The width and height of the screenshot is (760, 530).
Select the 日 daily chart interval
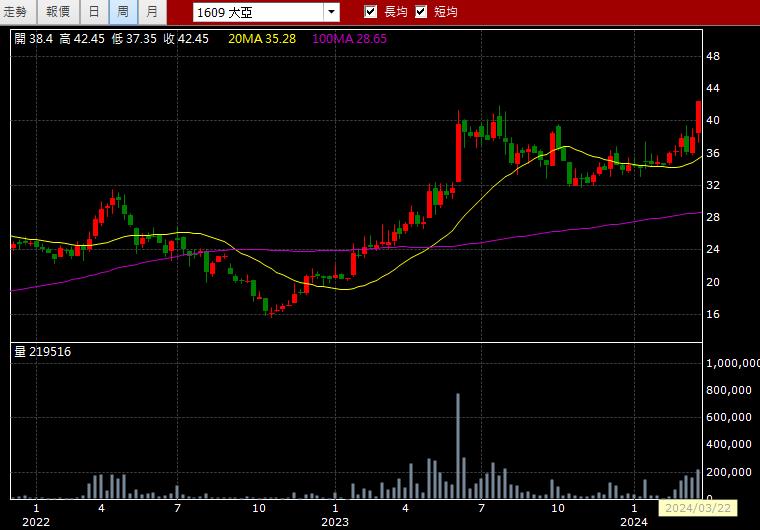pyautogui.click(x=94, y=12)
